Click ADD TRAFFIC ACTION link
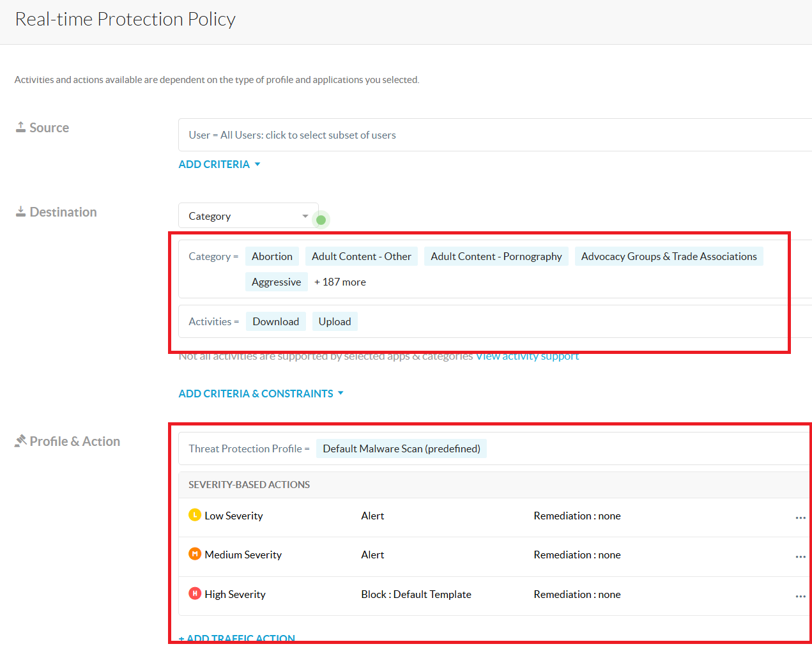 click(237, 638)
